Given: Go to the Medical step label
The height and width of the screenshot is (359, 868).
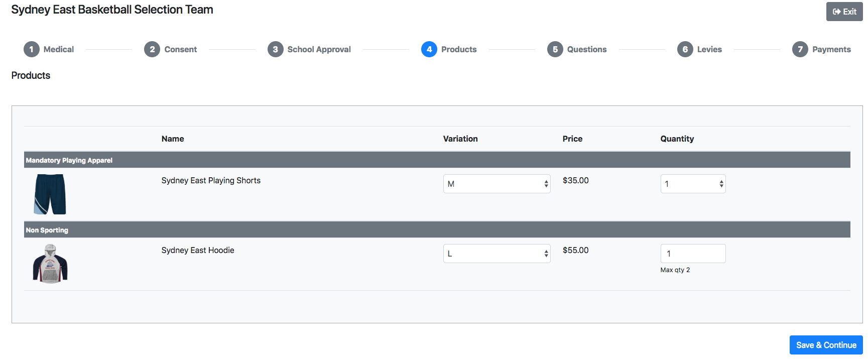Looking at the screenshot, I should (59, 49).
